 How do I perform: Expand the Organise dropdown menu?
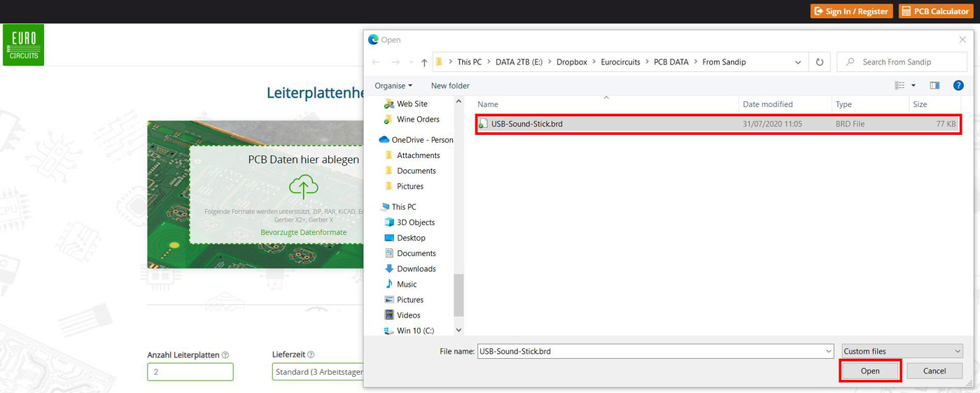point(393,85)
